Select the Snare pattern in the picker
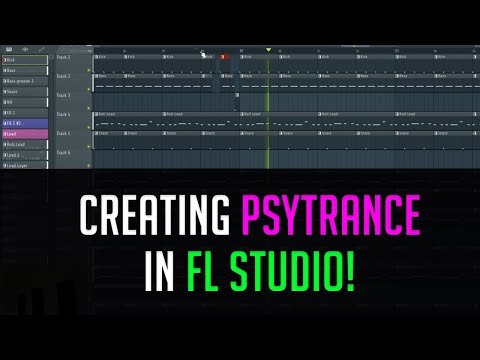This screenshot has width=480, height=360. click(25, 92)
